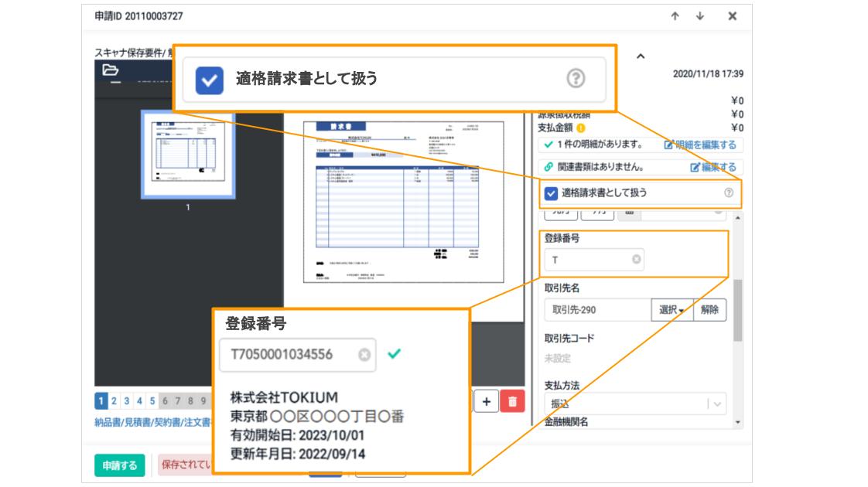This screenshot has height=487, width=868.
Task: Go to page 2 in pagination
Action: point(113,401)
